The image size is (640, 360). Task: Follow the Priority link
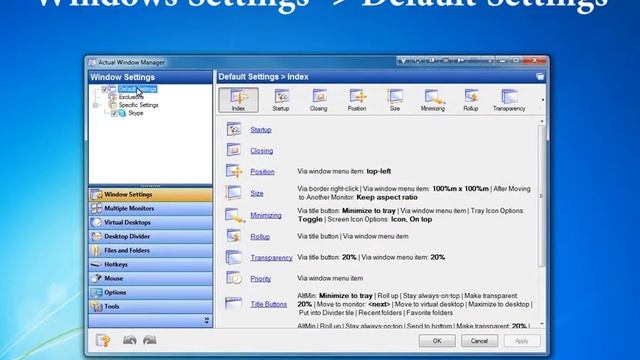[261, 279]
